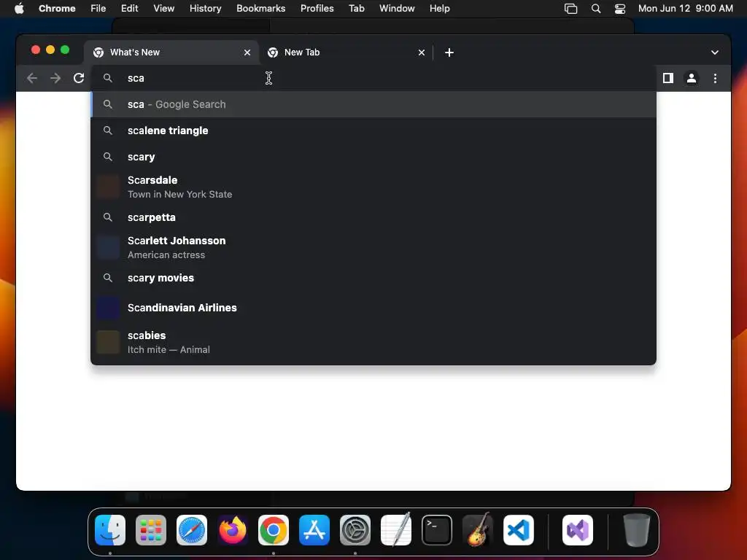Click the address bar containing 'sca'
This screenshot has width=747, height=560.
(x=373, y=78)
